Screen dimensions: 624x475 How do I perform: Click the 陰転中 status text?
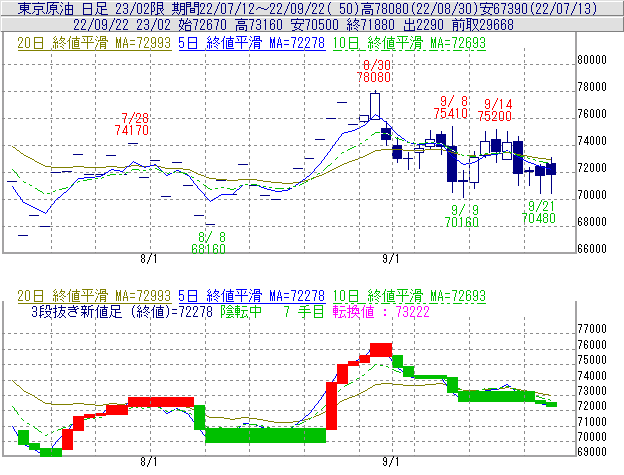(x=241, y=311)
